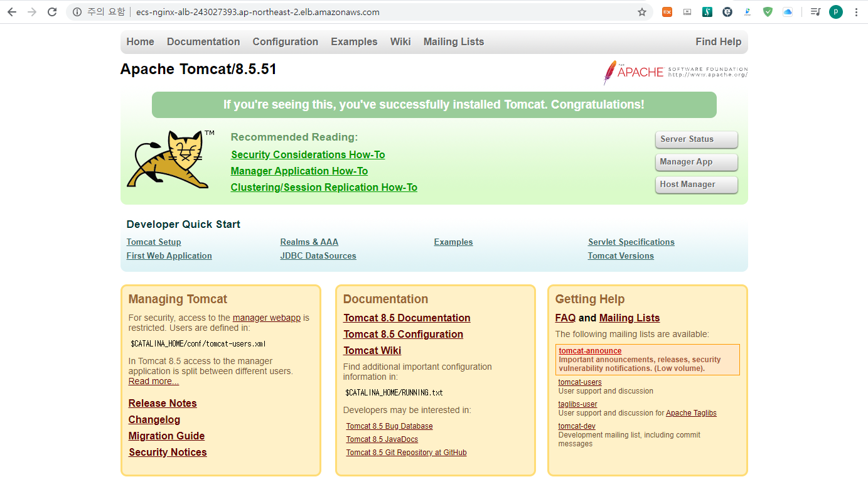
Task: Open the teal S extension icon
Action: pos(707,12)
